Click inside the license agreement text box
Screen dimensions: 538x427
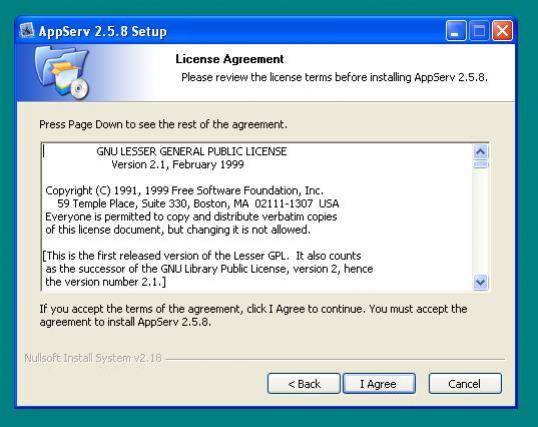[257, 217]
